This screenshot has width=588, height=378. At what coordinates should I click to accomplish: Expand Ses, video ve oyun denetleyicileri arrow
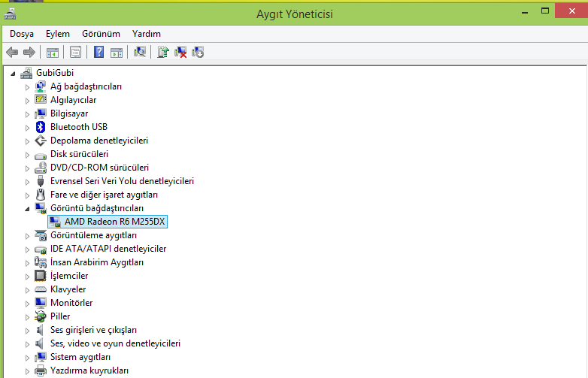[27, 344]
